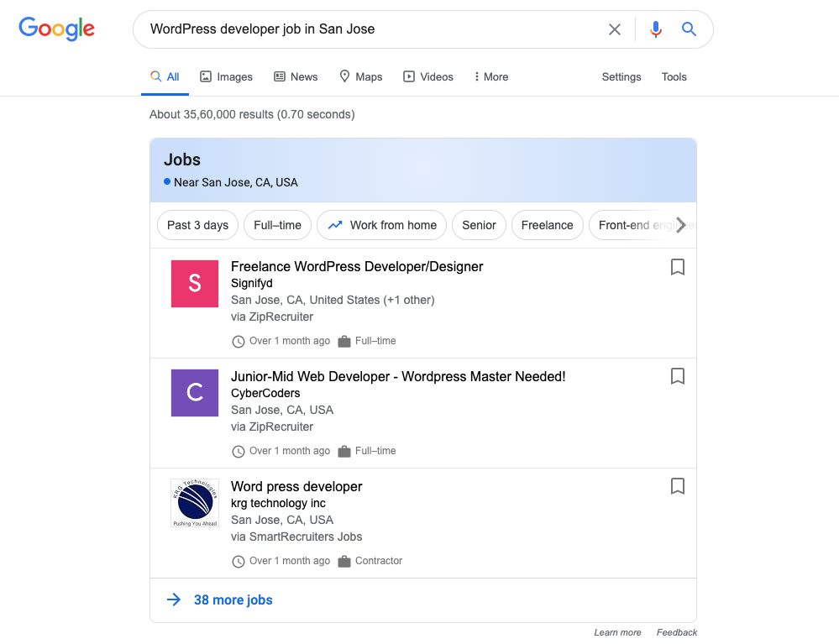
Task: Click CyberCoders' Over 1 month ago label
Action: click(290, 451)
